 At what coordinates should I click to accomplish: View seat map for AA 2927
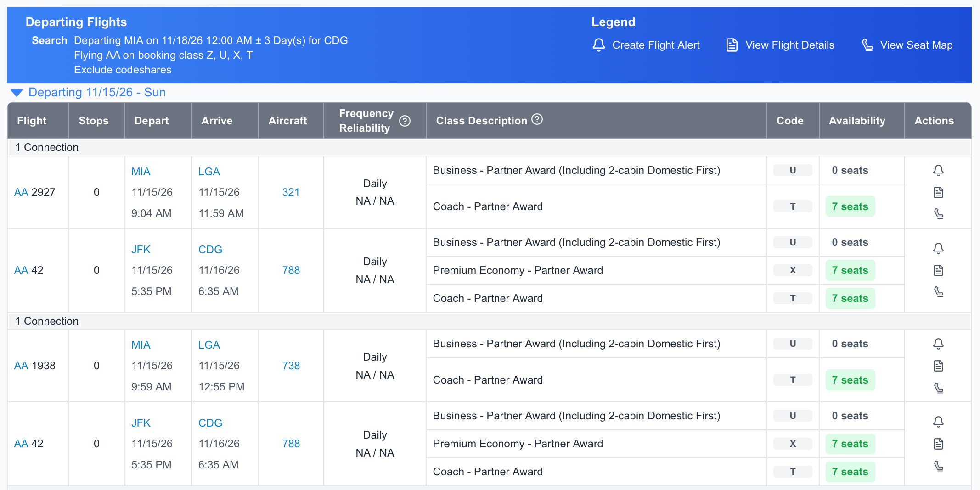pos(938,214)
